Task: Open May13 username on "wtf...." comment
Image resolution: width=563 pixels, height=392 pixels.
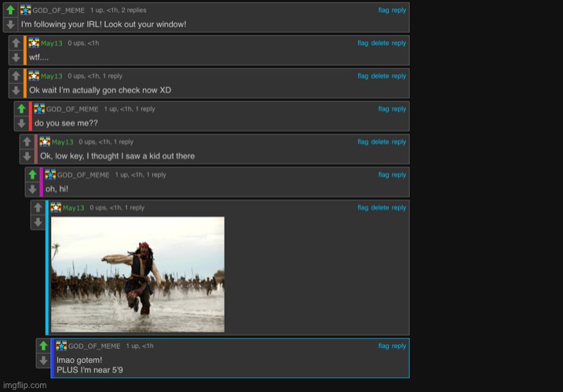Action: coord(51,43)
